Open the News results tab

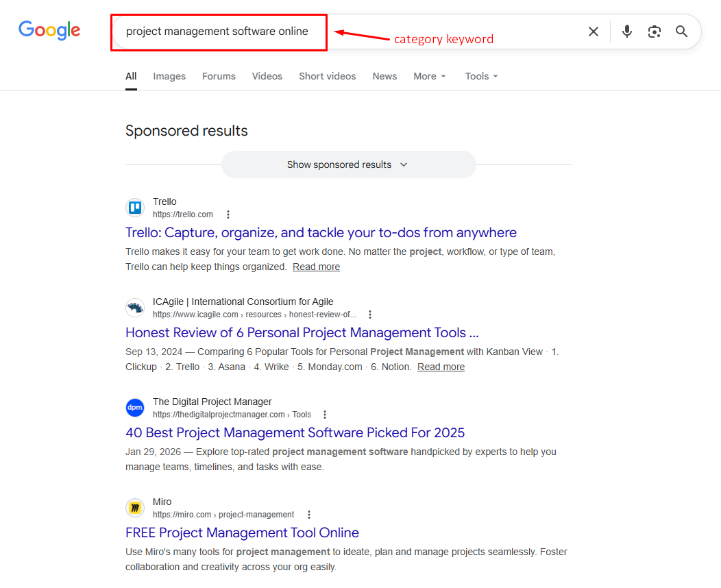tap(384, 76)
